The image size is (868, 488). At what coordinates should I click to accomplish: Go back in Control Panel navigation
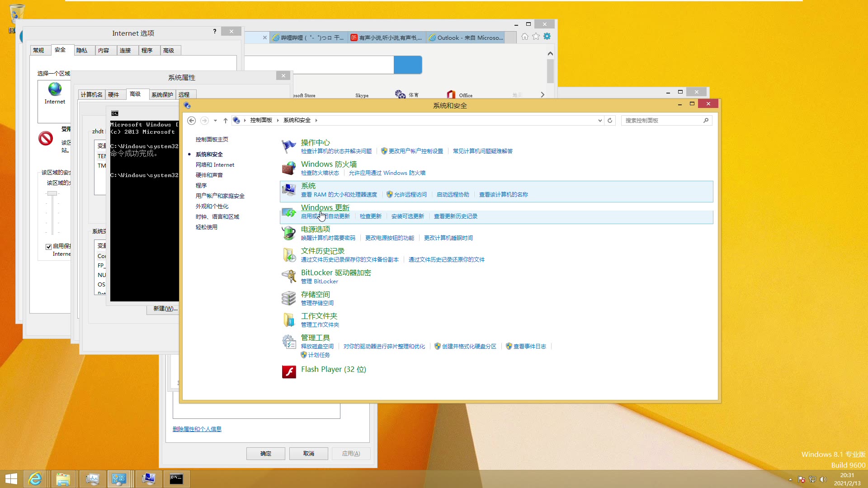(192, 120)
